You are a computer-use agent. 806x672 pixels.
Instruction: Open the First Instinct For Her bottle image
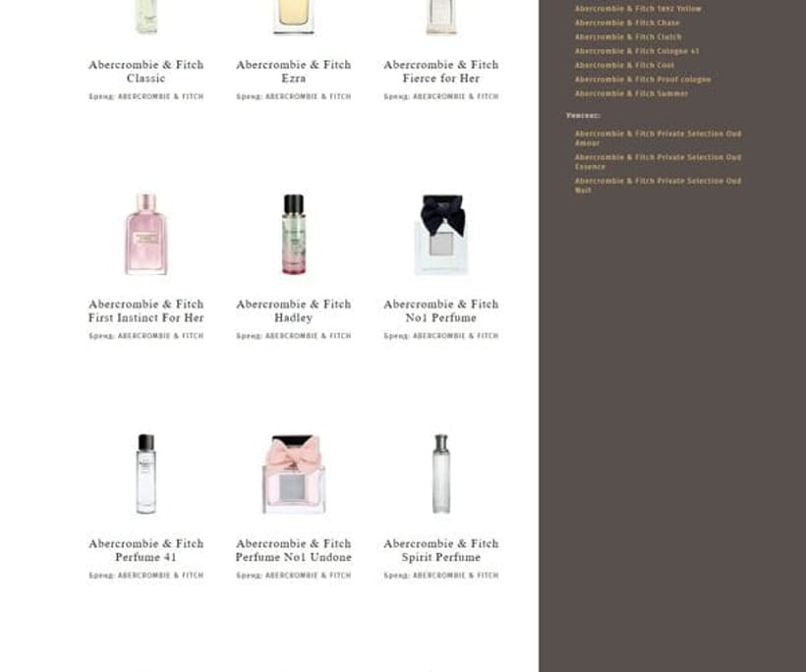[146, 234]
